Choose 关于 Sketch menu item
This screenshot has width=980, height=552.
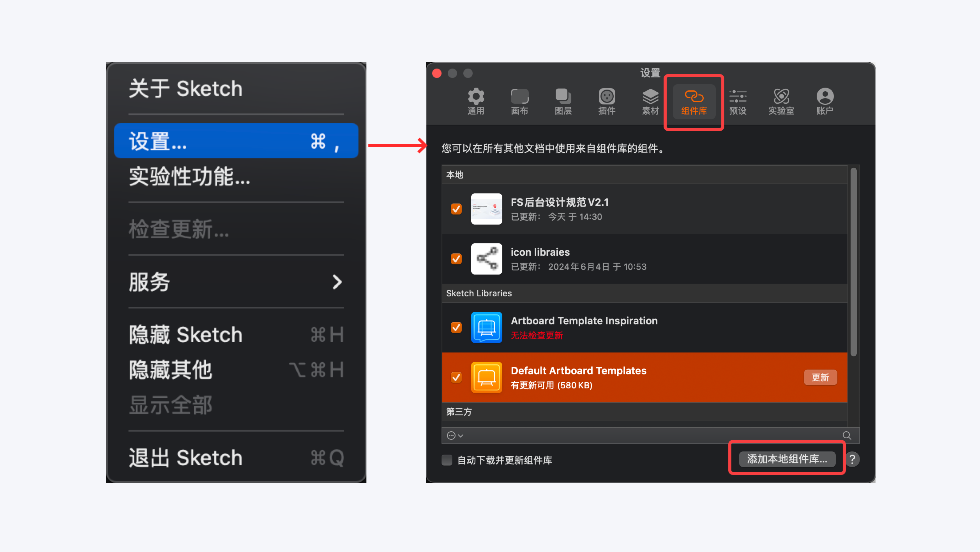pyautogui.click(x=236, y=88)
